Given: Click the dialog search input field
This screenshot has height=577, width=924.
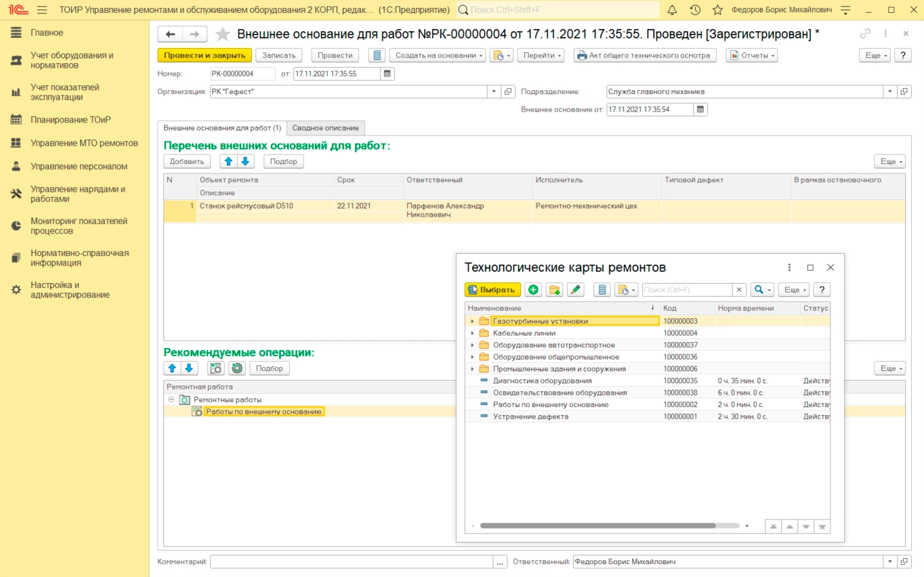Looking at the screenshot, I should (x=687, y=290).
